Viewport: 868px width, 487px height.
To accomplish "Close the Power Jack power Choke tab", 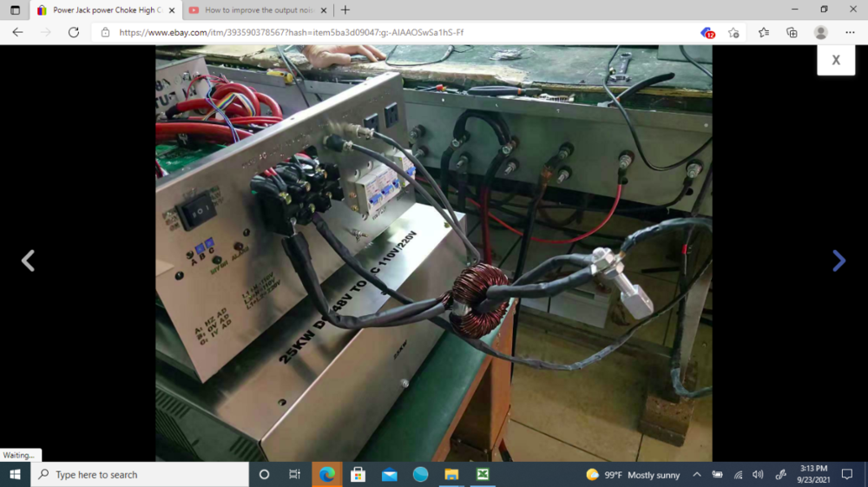I will point(172,10).
